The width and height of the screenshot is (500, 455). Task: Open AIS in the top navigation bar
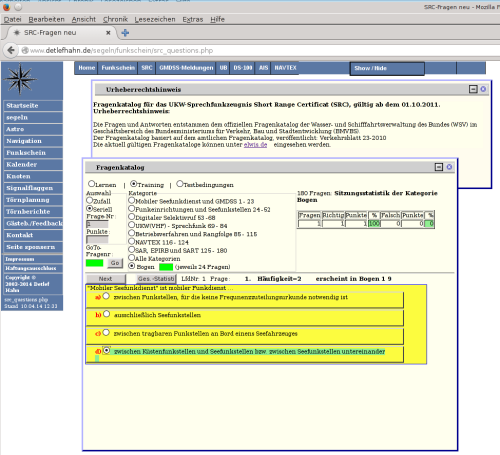point(263,68)
